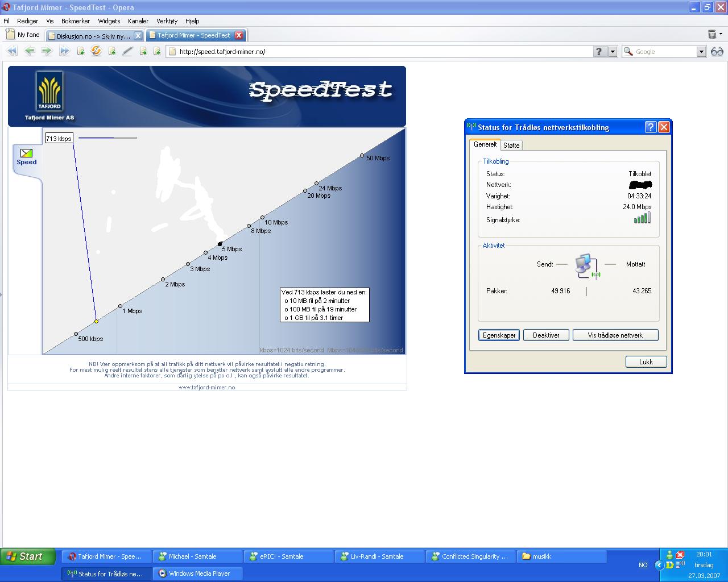Reload the page with the orange refresh icon

pos(96,51)
